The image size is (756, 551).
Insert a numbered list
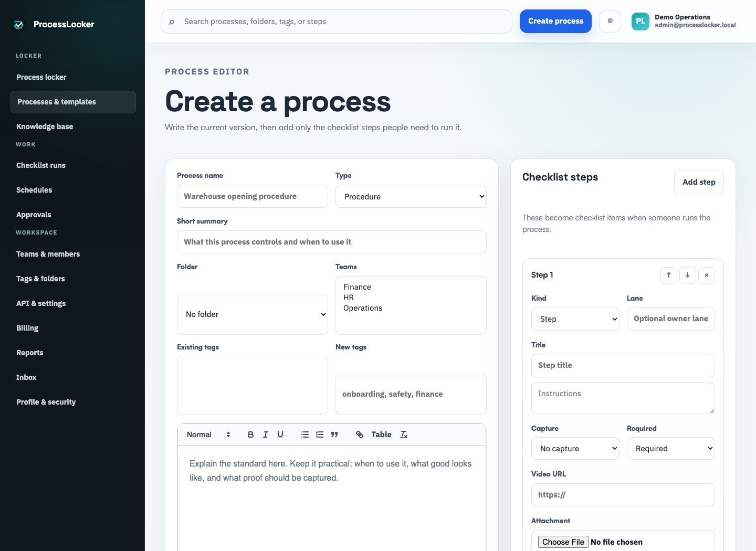click(320, 435)
